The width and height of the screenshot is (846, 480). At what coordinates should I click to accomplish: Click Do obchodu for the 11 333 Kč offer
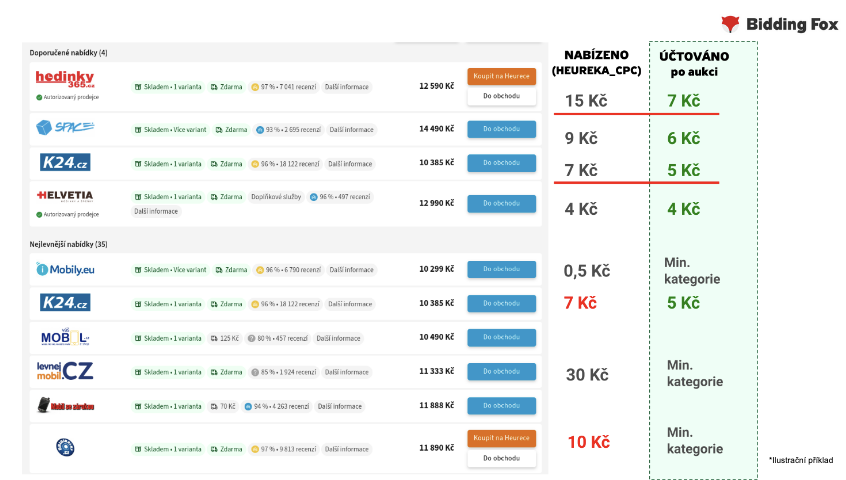click(501, 371)
